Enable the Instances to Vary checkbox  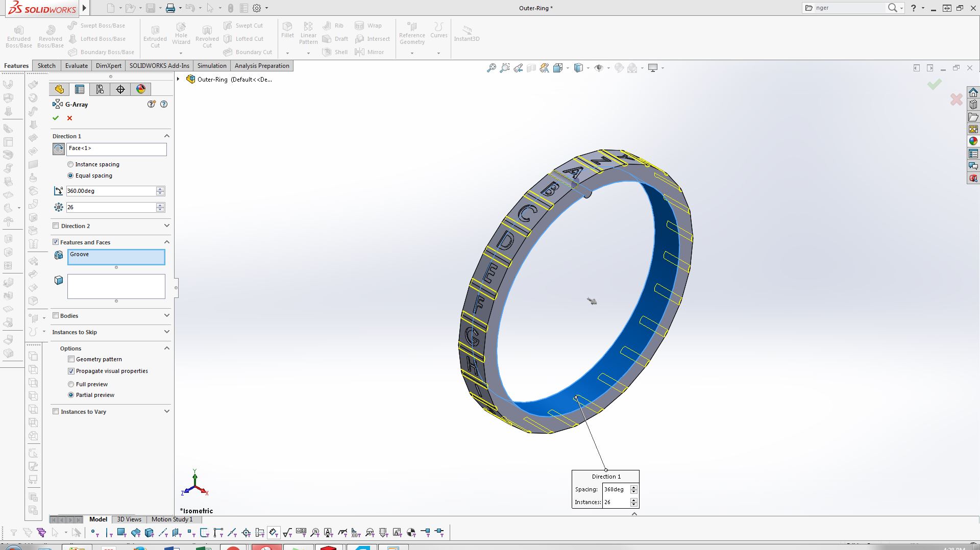(x=56, y=411)
